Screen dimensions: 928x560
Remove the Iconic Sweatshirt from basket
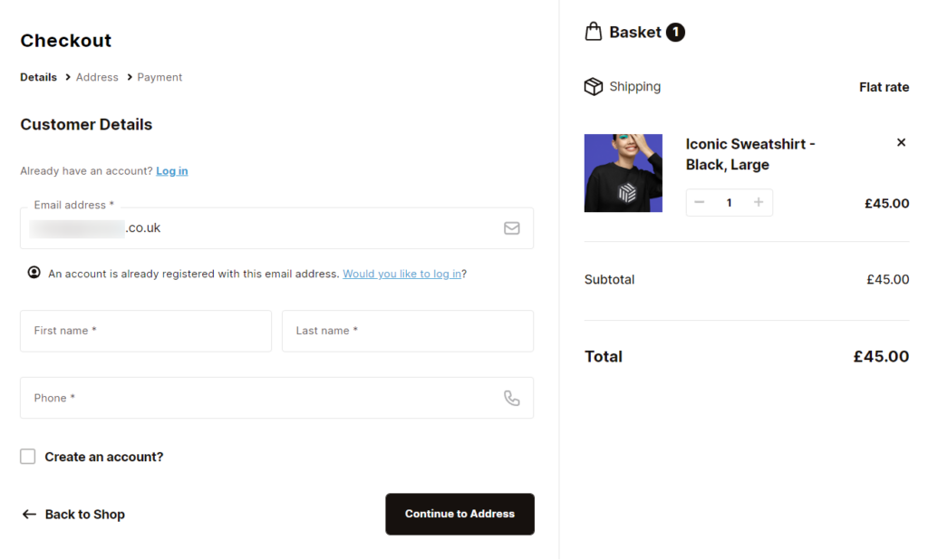[x=901, y=142]
